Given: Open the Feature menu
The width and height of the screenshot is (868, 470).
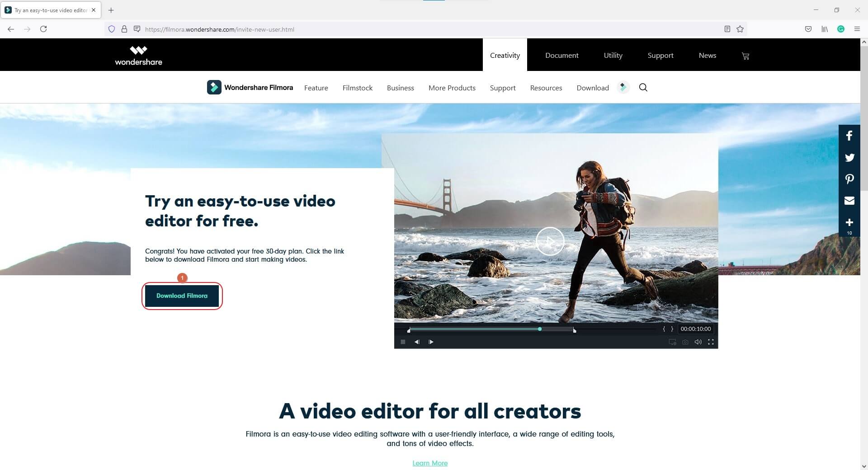Looking at the screenshot, I should pyautogui.click(x=316, y=88).
